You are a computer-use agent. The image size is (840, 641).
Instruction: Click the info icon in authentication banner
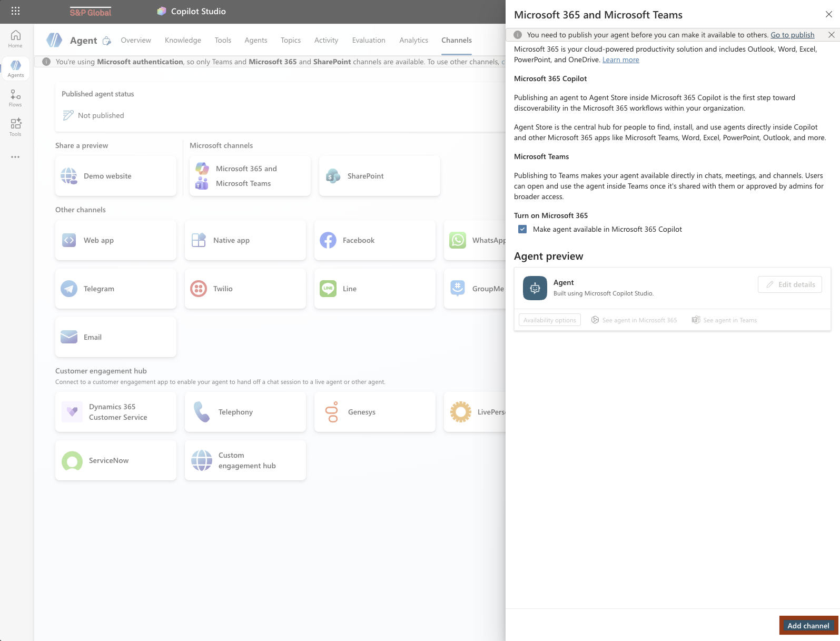[x=46, y=62]
